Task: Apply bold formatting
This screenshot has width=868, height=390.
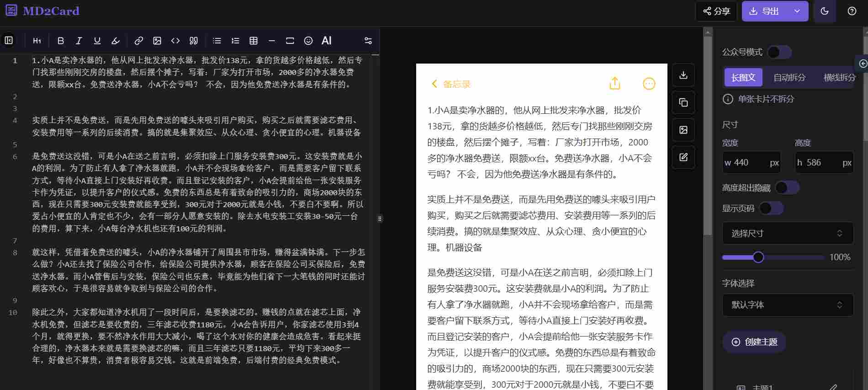Action: point(61,41)
